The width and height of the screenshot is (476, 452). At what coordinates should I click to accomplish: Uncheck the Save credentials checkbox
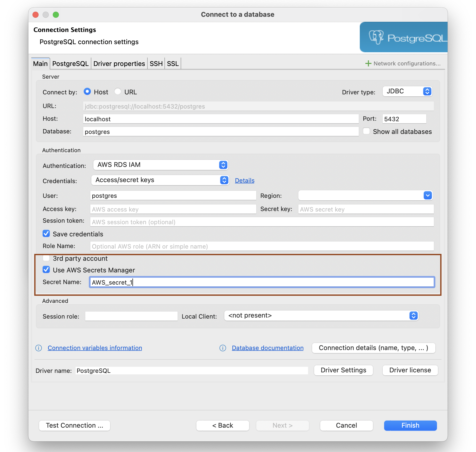click(46, 234)
